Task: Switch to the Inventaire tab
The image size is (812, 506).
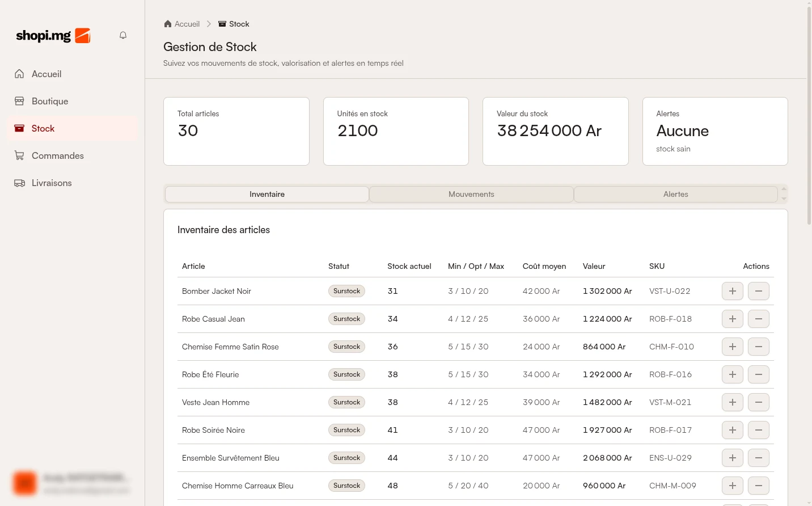Action: (267, 194)
